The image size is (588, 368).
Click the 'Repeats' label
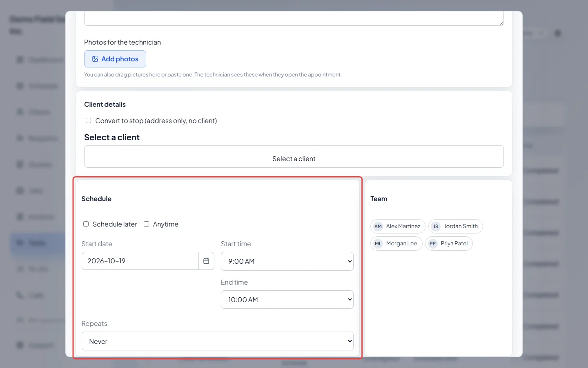[x=94, y=323]
